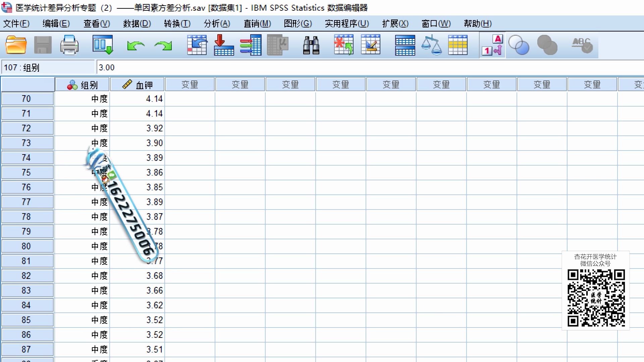This screenshot has width=644, height=362.
Task: Open the 分析(A) menu
Action: [x=217, y=23]
